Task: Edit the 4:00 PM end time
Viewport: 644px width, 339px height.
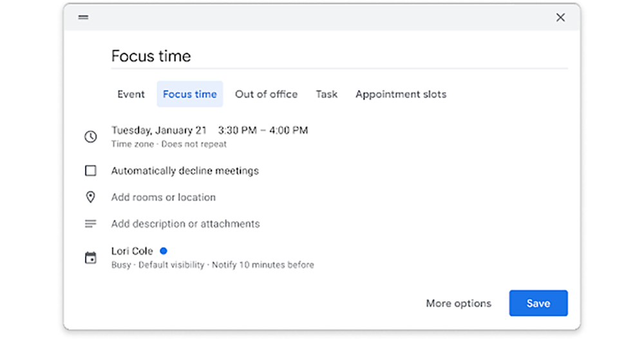Action: [289, 130]
